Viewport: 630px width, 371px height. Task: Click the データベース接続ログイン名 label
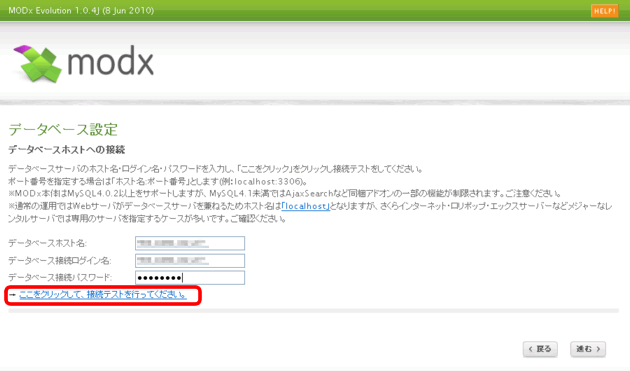60,261
